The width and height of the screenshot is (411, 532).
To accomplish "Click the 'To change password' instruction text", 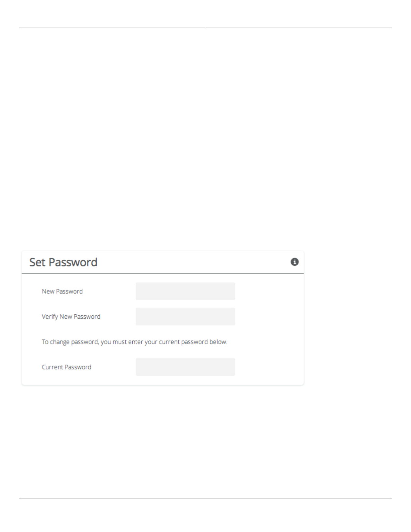I will 135,342.
